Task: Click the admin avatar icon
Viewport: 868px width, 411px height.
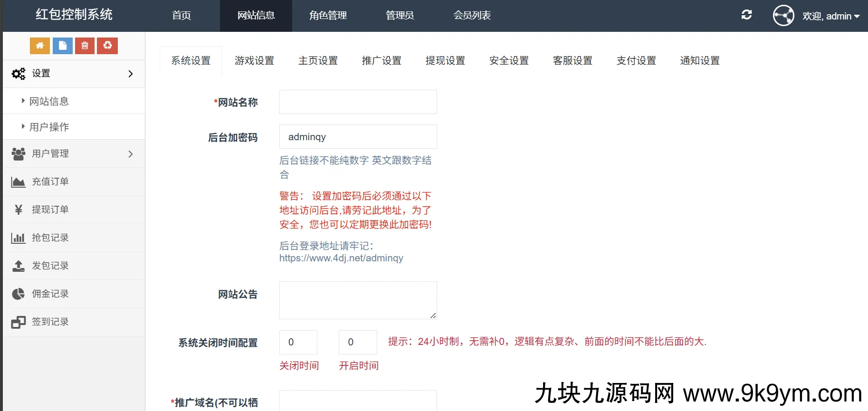Action: 783,16
